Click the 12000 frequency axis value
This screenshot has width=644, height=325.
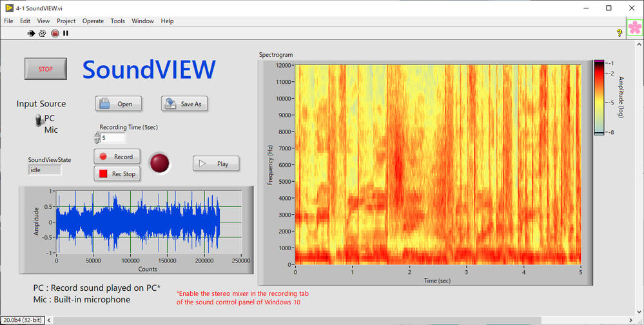pos(283,65)
